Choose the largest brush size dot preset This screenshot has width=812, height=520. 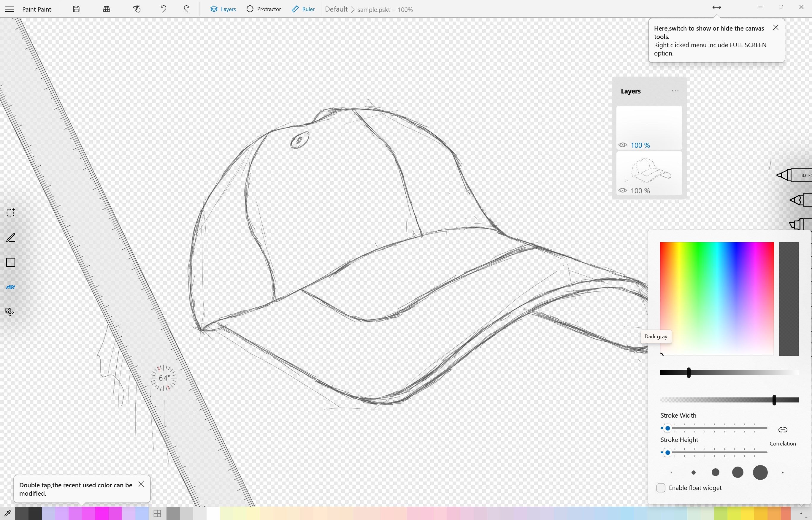coord(760,473)
